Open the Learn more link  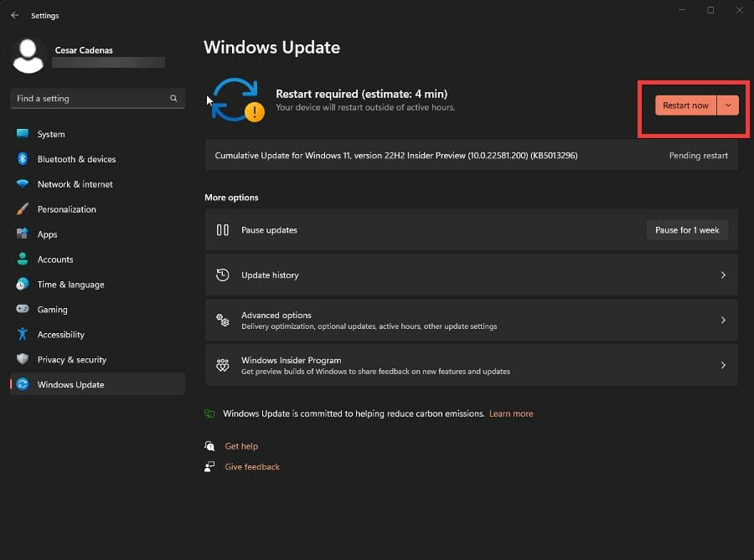(x=511, y=413)
